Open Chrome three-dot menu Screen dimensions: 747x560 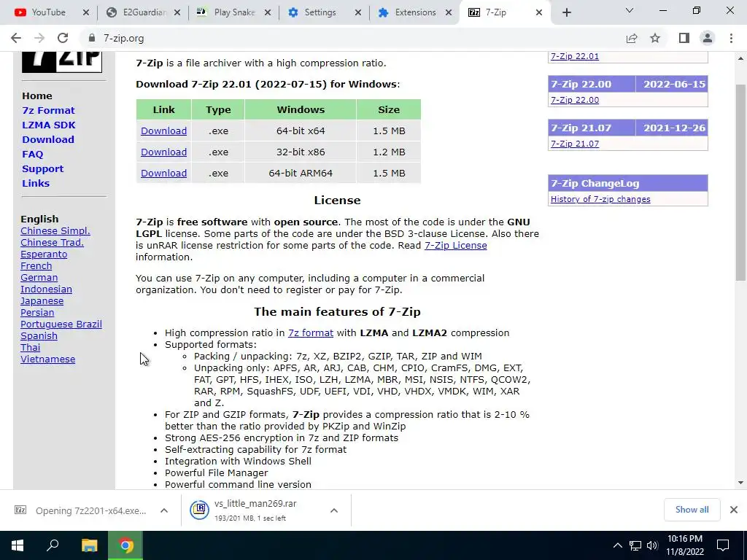pyautogui.click(x=731, y=38)
